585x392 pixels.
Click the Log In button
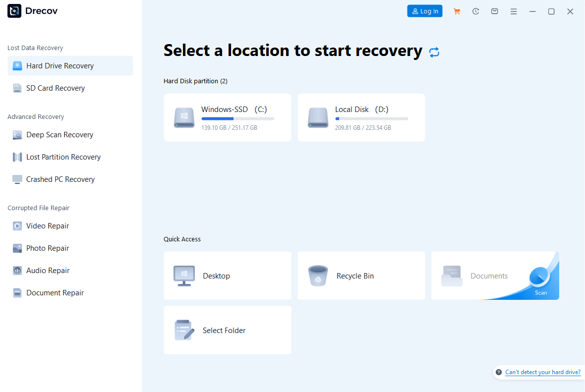424,11
